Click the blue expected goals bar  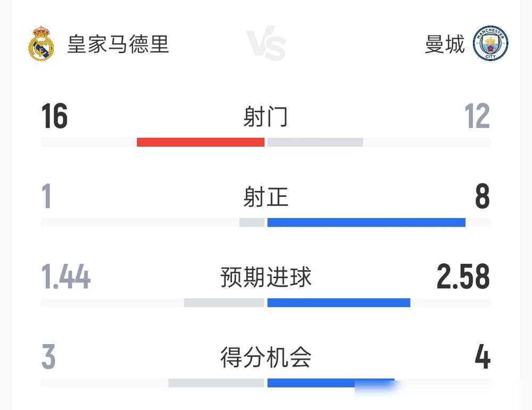(338, 303)
